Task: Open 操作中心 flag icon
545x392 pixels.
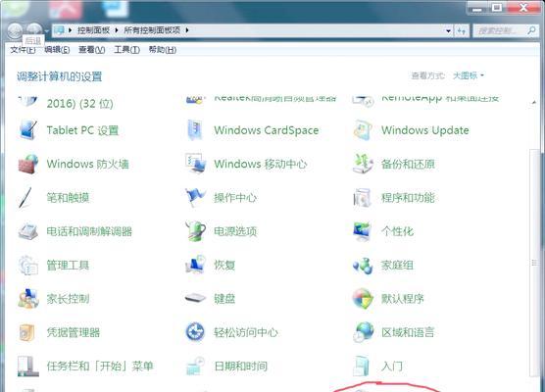Action: click(195, 197)
